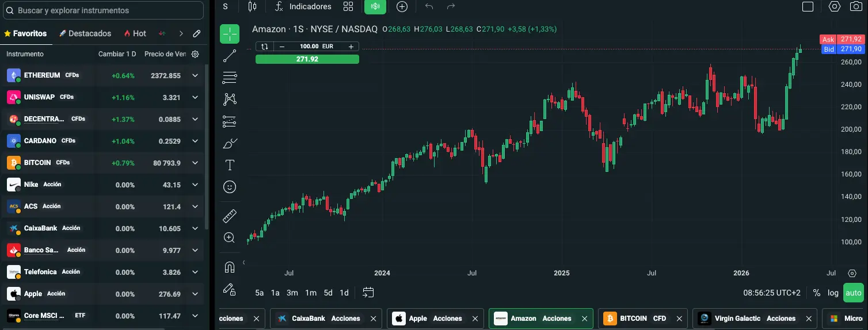Screen dimensions: 868x330
Task: Select the text annotation tool
Action: pos(230,165)
